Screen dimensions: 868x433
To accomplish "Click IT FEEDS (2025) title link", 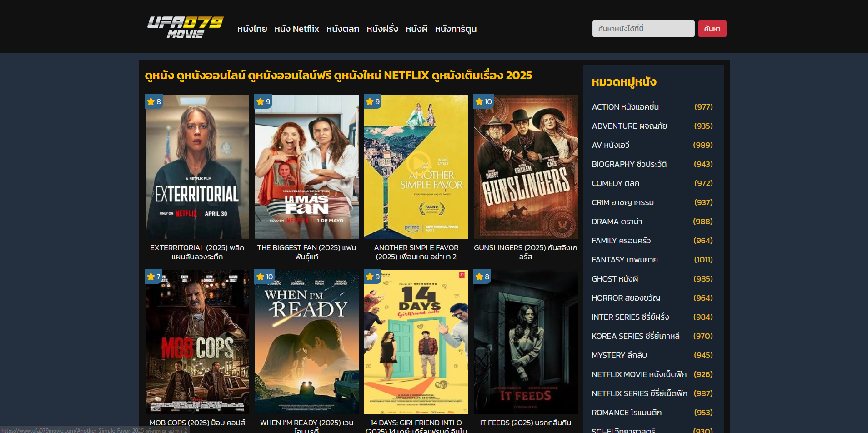I will [526, 423].
